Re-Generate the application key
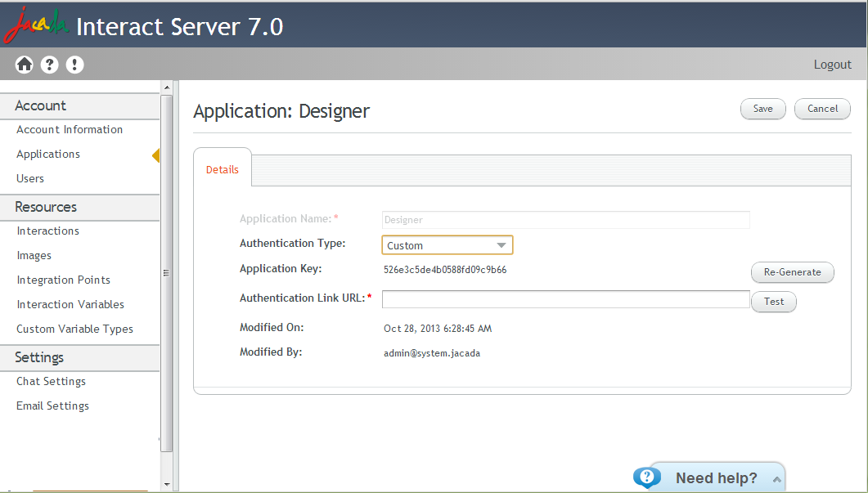Viewport: 868px width, 493px height. [792, 272]
